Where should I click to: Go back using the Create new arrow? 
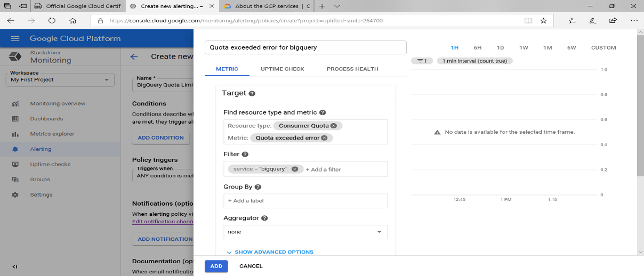click(x=134, y=56)
